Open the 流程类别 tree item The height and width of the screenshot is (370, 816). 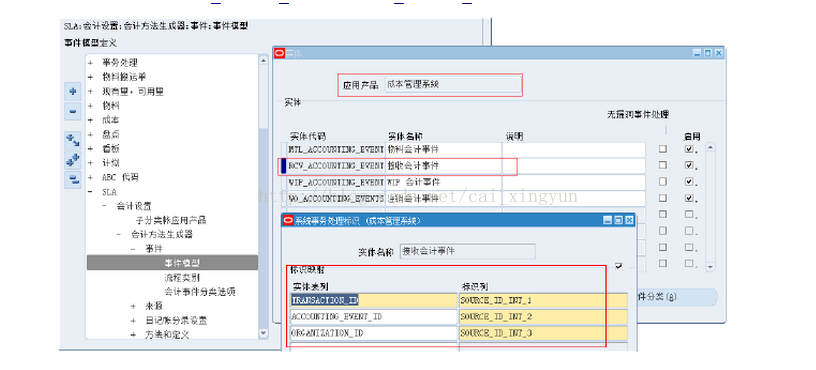point(182,277)
